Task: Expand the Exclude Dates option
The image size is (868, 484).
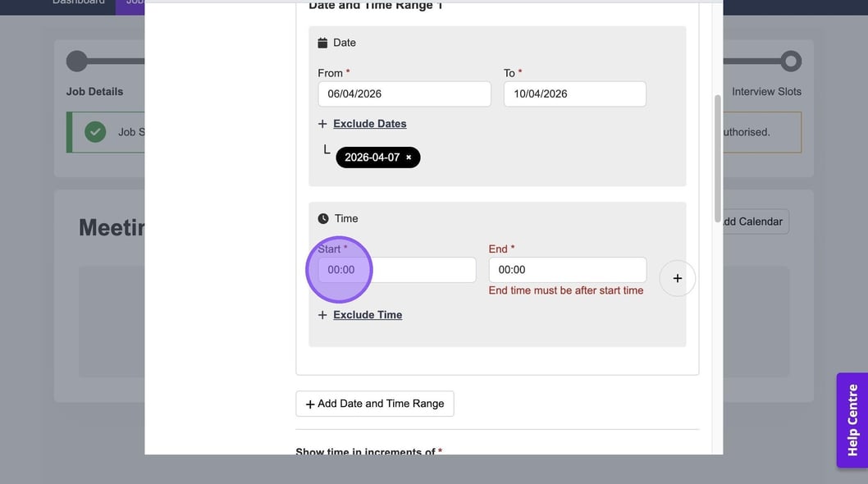Action: pyautogui.click(x=369, y=124)
